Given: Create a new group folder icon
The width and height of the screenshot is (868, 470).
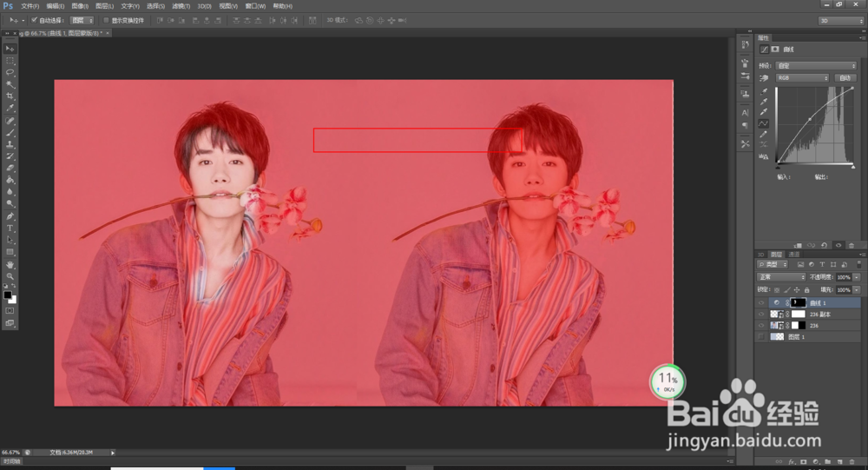Looking at the screenshot, I should click(x=827, y=461).
